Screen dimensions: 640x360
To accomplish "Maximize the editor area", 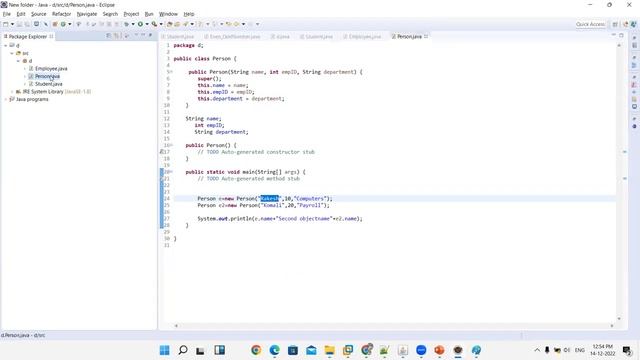I will [621, 36].
